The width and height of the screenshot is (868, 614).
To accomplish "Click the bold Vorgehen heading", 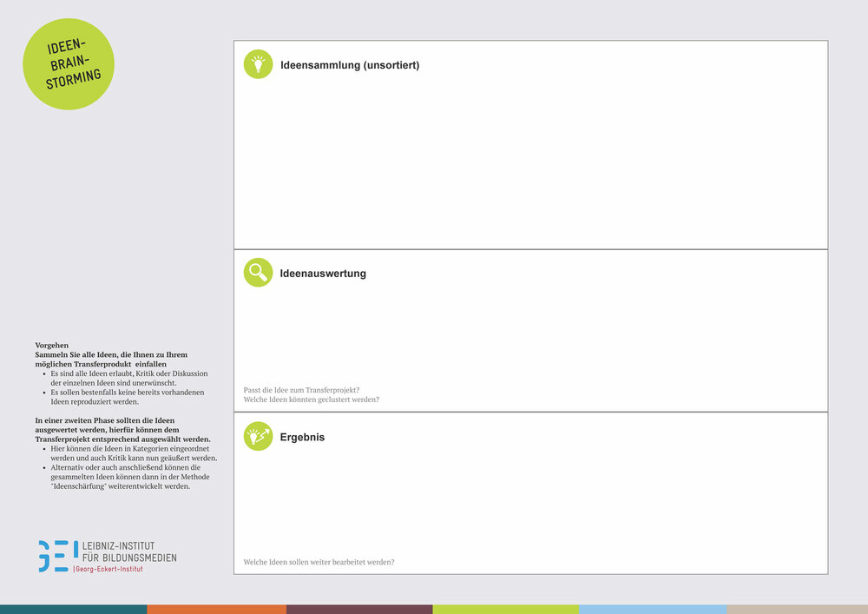I will [52, 346].
